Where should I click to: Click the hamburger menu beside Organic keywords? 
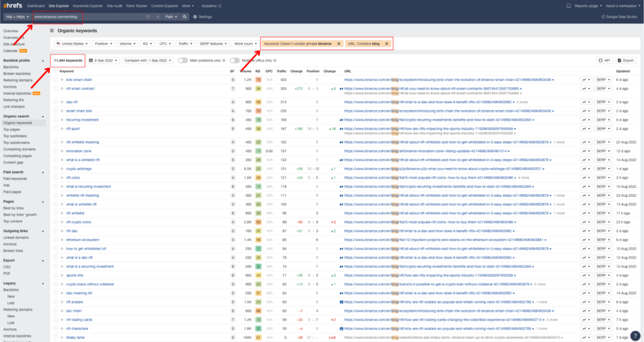click(52, 30)
